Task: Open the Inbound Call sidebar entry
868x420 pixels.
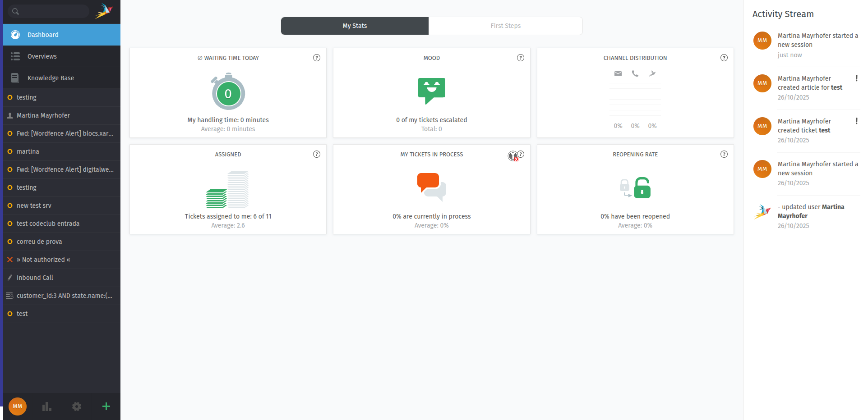Action: 35,278
